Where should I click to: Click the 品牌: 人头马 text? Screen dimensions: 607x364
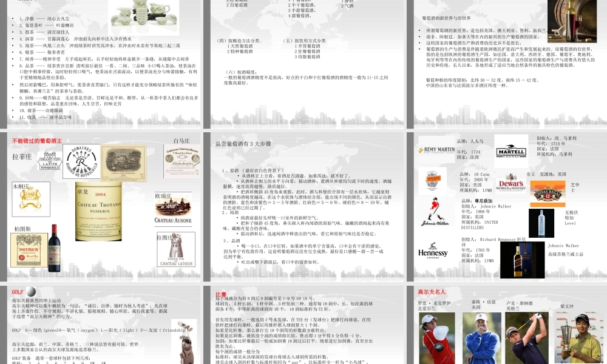[470, 141]
